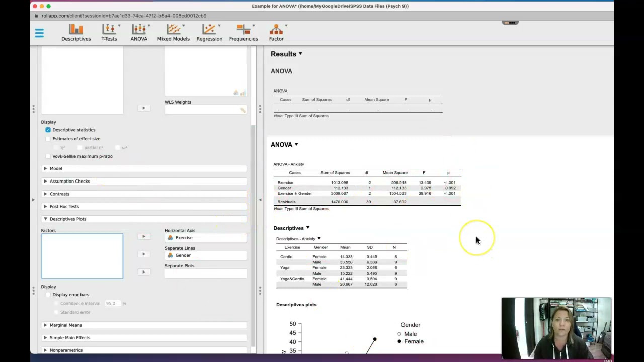Open the Factor module menu
644x362 pixels.
(276, 33)
